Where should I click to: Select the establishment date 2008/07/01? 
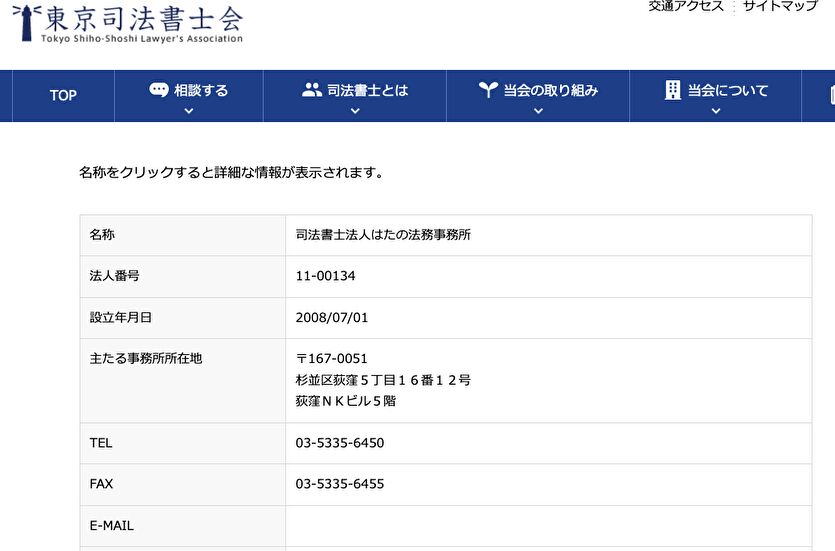(x=332, y=317)
